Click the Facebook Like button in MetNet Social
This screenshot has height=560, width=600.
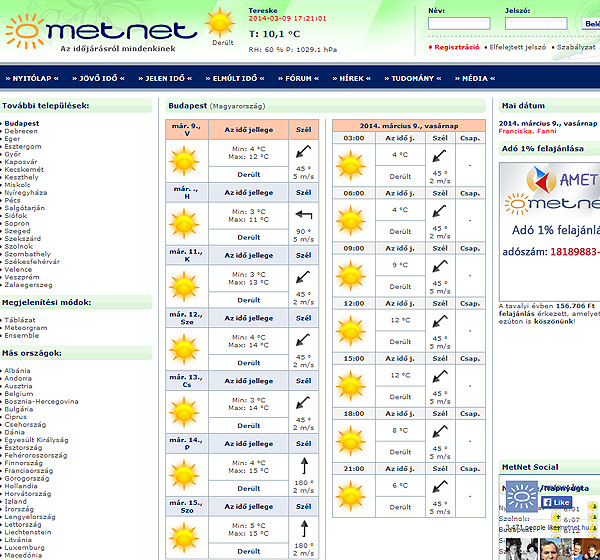coord(557,502)
